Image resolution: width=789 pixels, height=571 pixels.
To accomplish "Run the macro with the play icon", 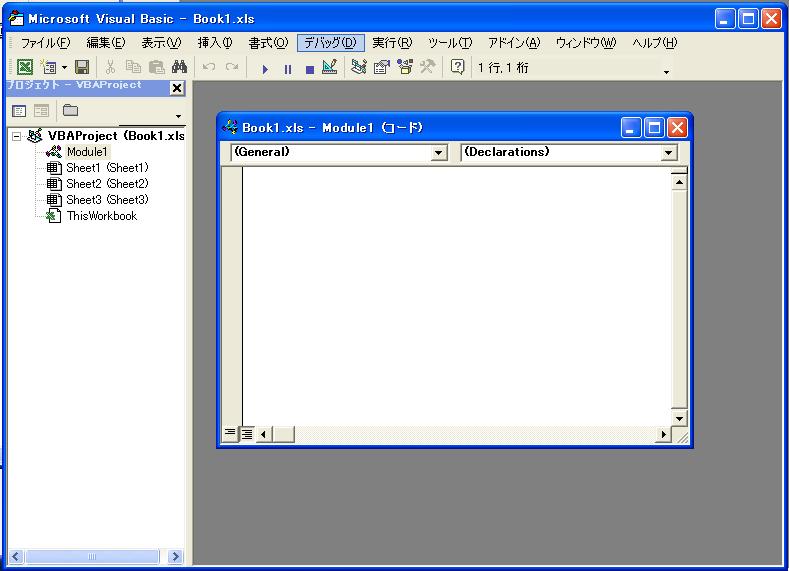I will 265,69.
